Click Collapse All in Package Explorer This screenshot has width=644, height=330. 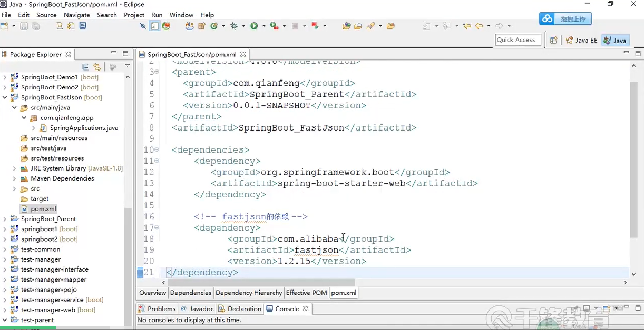pos(86,67)
